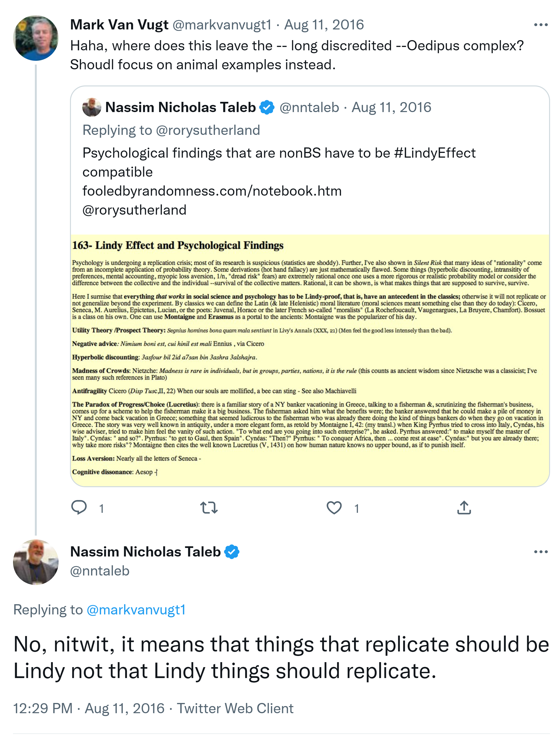Click the blue verified badge beside Taleb's reply name
The height and width of the screenshot is (745, 560).
[232, 552]
